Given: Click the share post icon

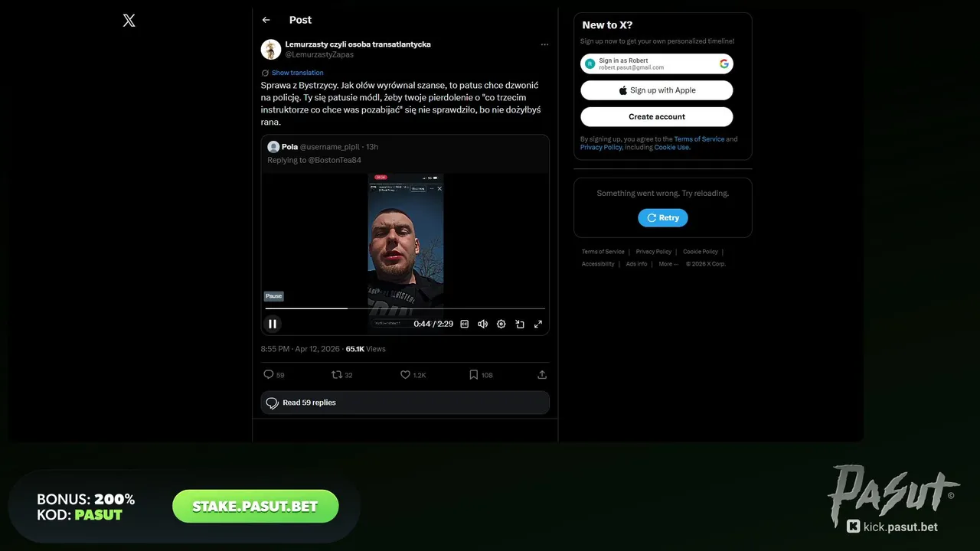Looking at the screenshot, I should click(542, 375).
